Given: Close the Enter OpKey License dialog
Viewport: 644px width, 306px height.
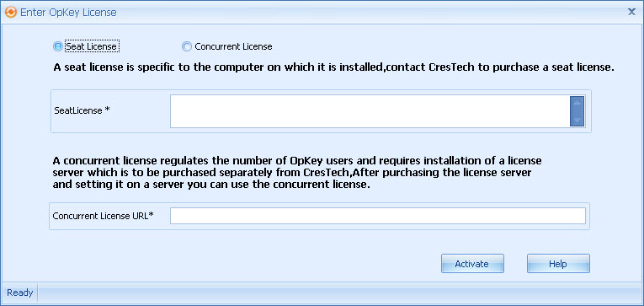Looking at the screenshot, I should 631,12.
